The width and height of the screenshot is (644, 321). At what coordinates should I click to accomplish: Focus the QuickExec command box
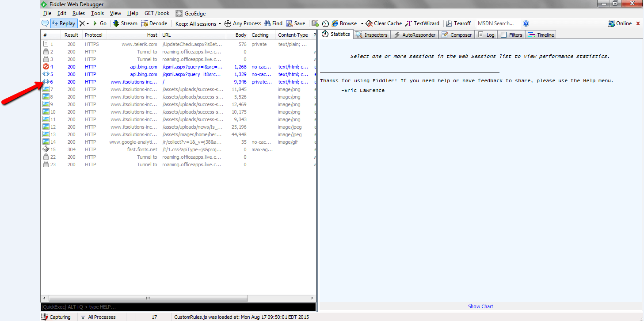point(178,307)
